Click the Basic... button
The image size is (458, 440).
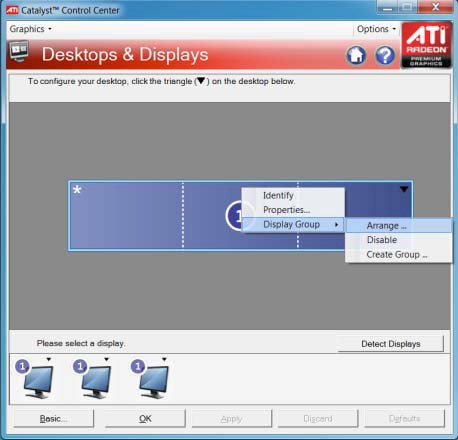click(53, 419)
